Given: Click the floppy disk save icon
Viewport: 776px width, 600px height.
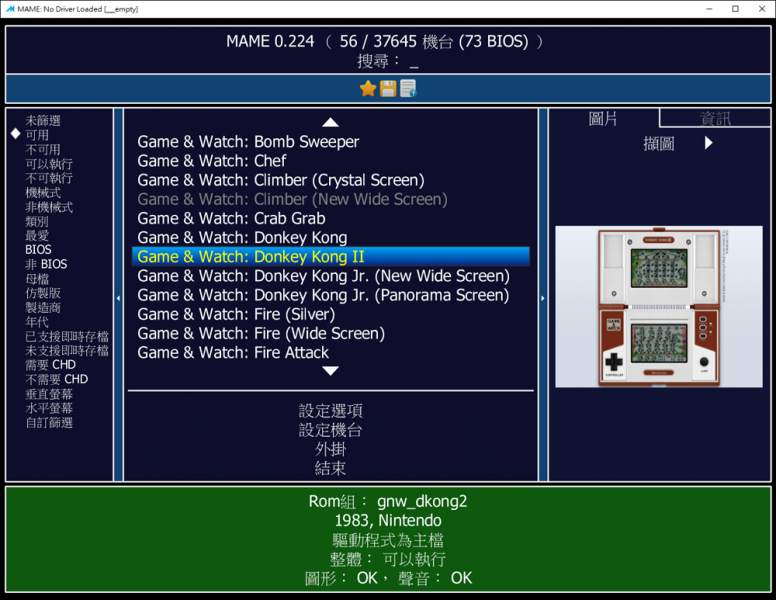Looking at the screenshot, I should click(x=388, y=89).
